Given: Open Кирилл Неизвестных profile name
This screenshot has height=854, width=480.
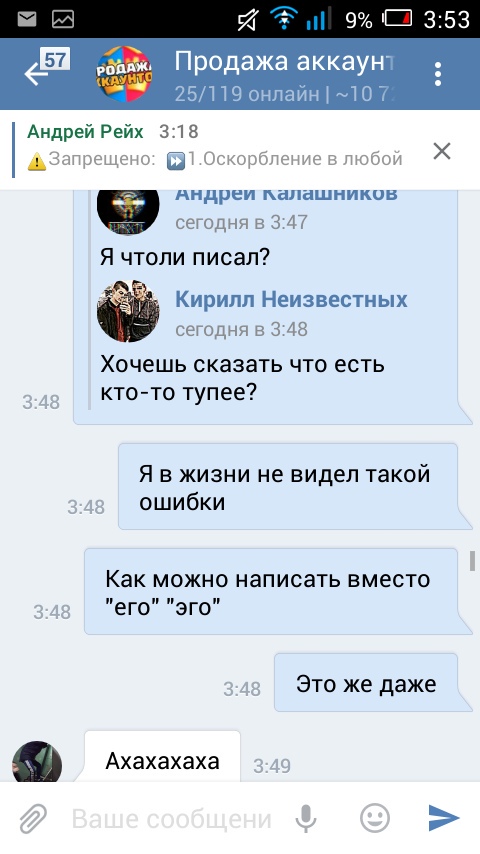Looking at the screenshot, I should click(x=291, y=300).
